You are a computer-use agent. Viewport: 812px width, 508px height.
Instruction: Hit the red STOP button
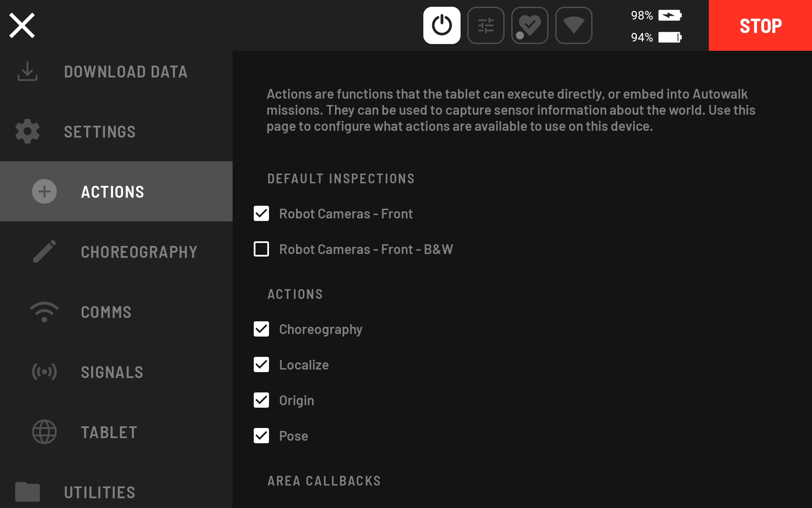760,25
